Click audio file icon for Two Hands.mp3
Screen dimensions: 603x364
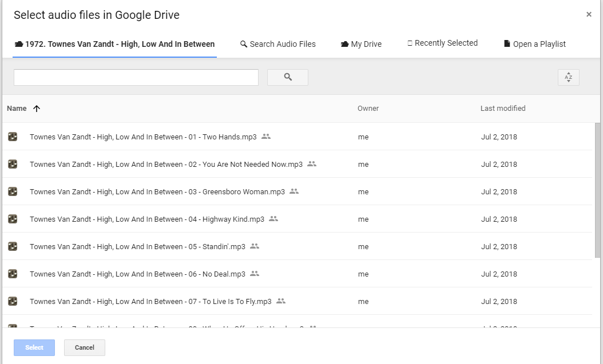[x=13, y=137]
